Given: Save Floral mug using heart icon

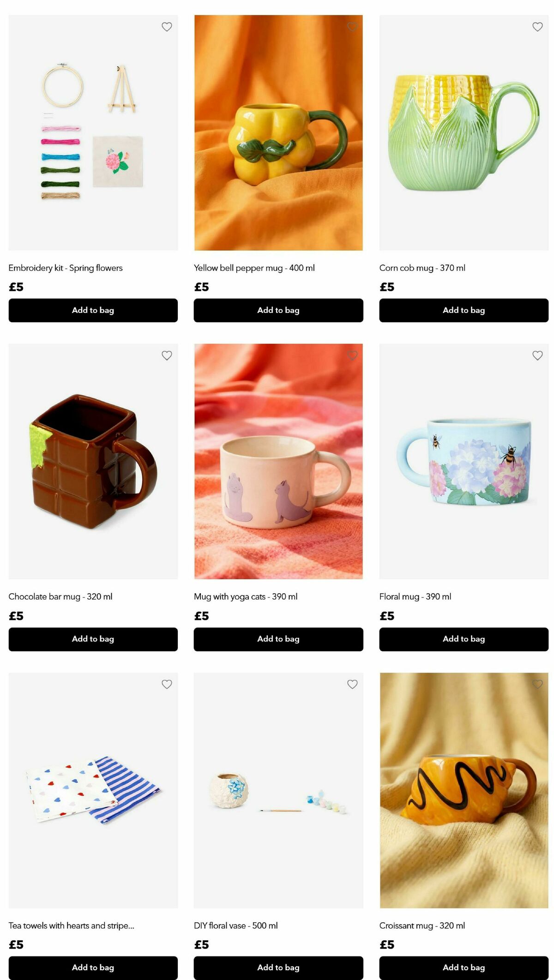Looking at the screenshot, I should (537, 355).
